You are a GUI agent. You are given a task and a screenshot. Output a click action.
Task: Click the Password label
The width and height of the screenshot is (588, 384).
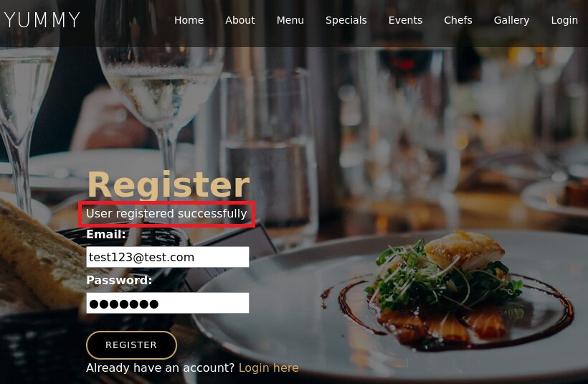pyautogui.click(x=119, y=281)
